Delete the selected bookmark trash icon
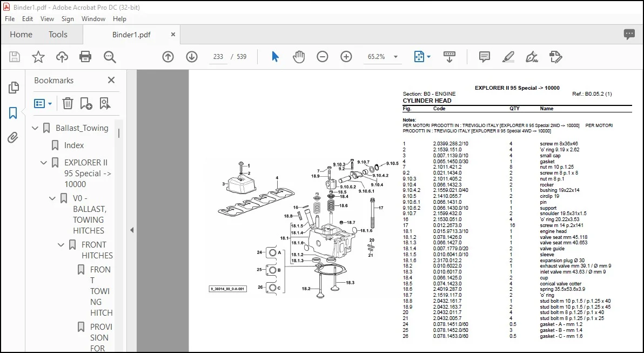644x353 pixels. 68,103
